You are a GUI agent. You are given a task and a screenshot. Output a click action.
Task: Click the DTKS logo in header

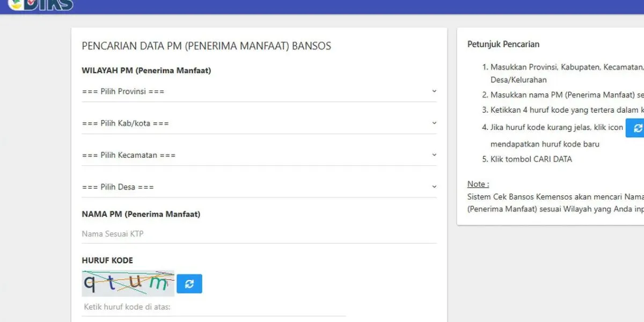(41, 5)
